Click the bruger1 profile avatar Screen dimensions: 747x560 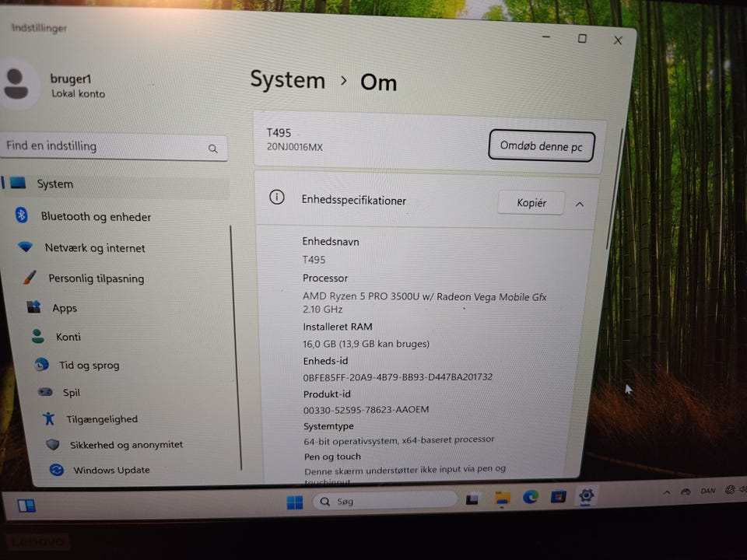(16, 84)
